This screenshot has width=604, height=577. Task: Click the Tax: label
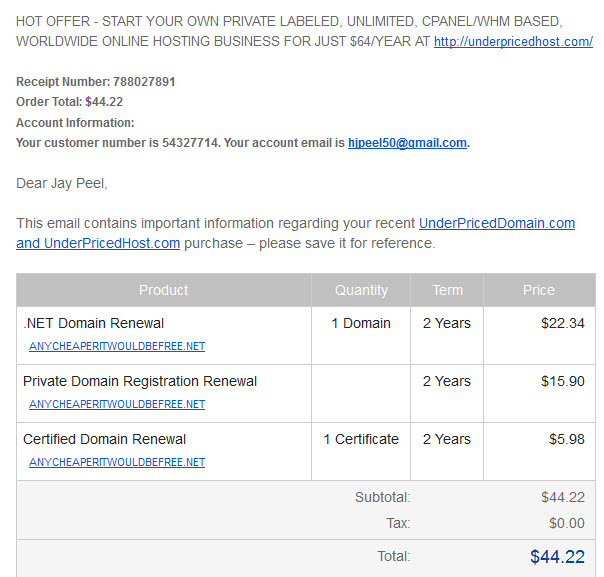[x=398, y=523]
